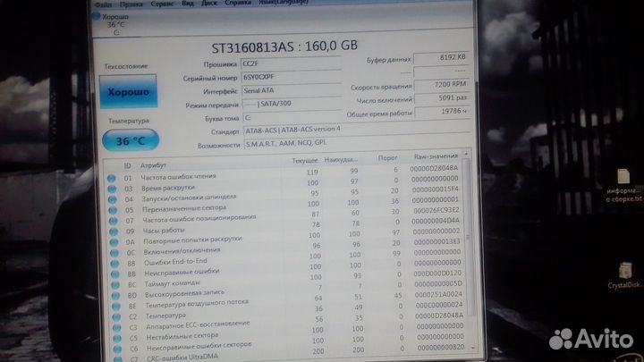This screenshot has width=644, height=362.
Task: Open the Правка menu
Action: tap(131, 4)
